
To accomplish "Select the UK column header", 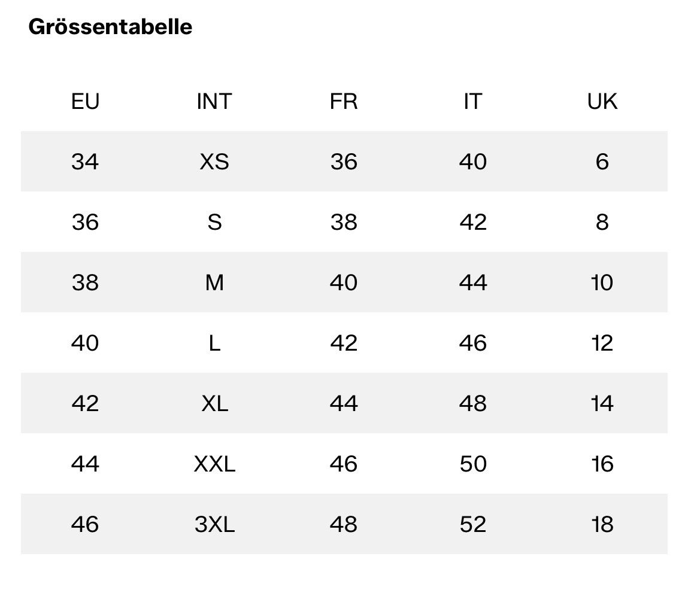I will [602, 101].
